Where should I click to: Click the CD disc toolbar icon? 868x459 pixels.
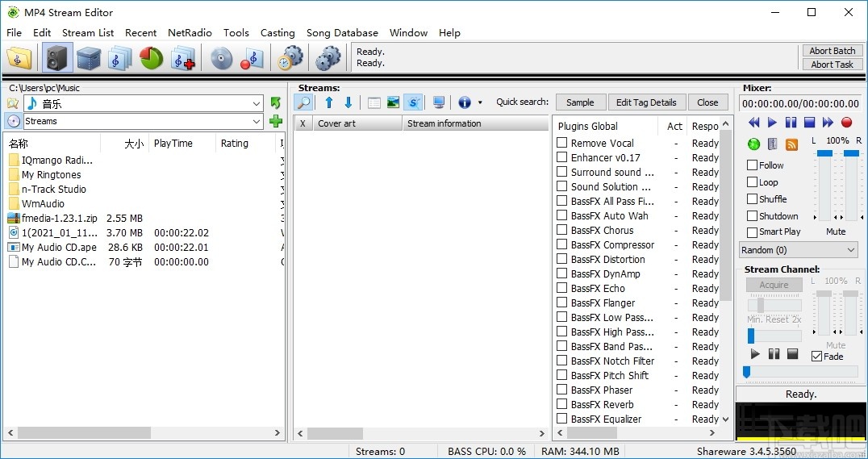[x=221, y=57]
